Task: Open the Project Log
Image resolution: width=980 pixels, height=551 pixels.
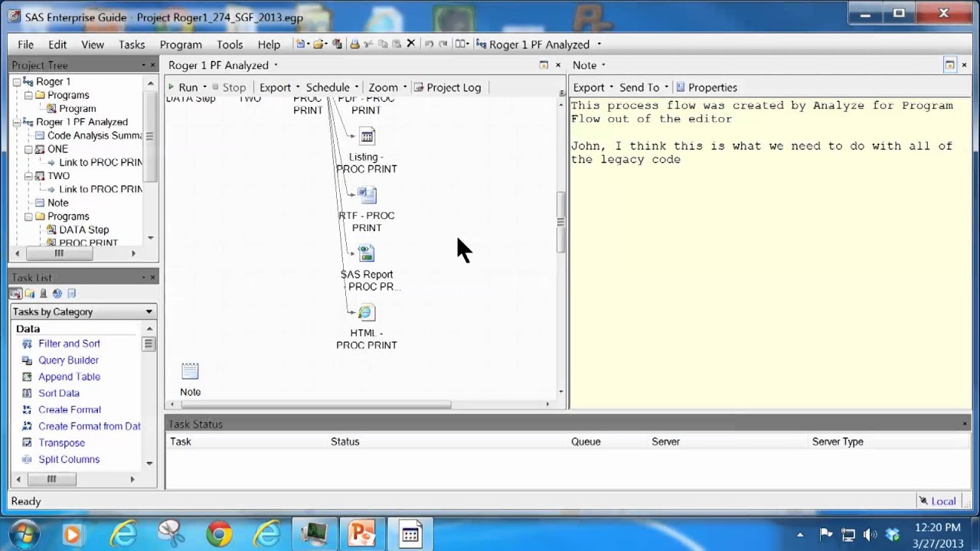Action: 447,87
